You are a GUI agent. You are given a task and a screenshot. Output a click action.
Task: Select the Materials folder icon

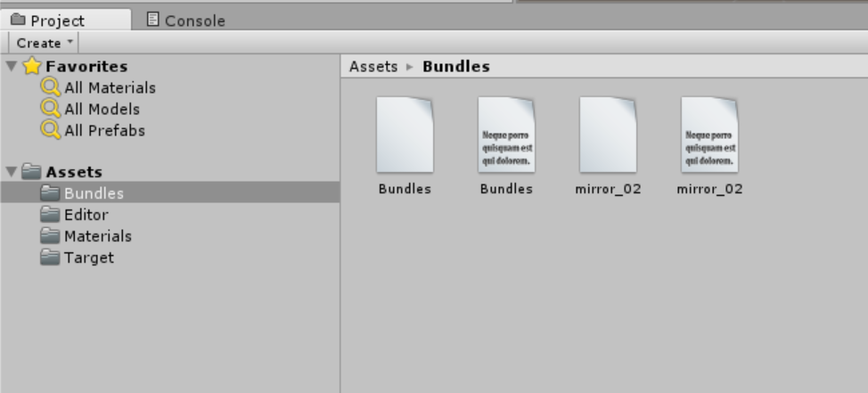tap(50, 236)
